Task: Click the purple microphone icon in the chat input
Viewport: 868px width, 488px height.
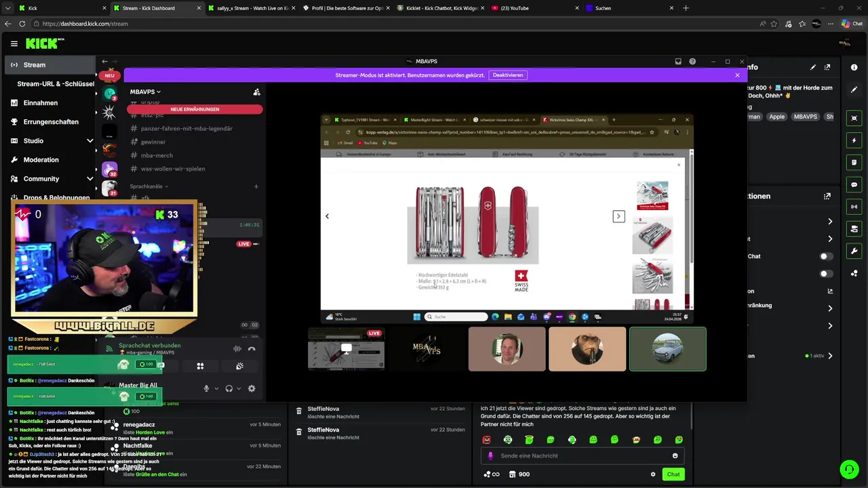Action: [x=491, y=455]
